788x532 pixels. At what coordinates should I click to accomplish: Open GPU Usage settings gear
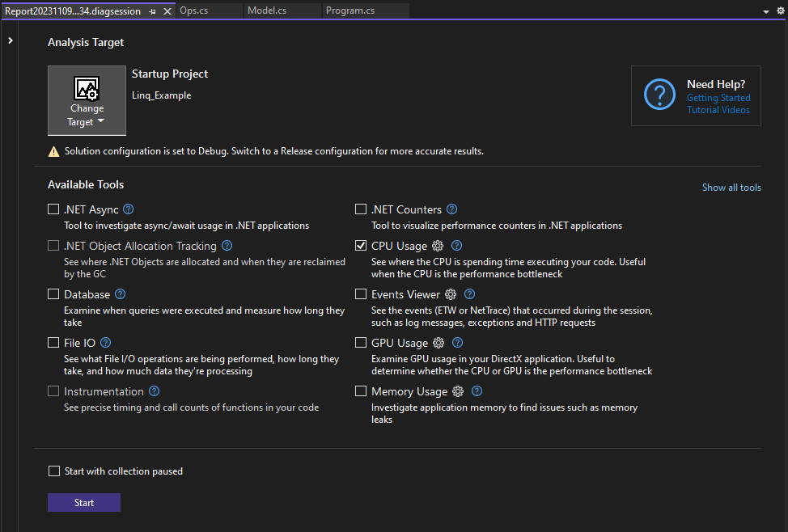[438, 342]
